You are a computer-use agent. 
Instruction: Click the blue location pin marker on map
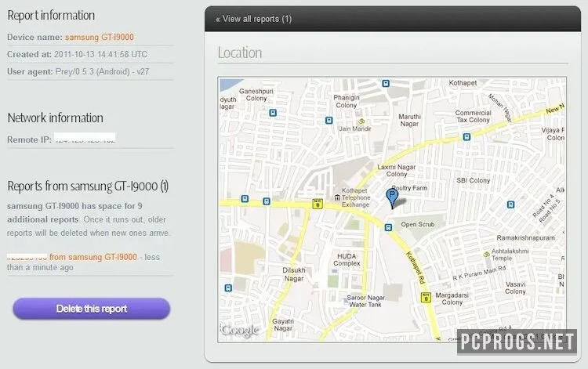coord(392,198)
